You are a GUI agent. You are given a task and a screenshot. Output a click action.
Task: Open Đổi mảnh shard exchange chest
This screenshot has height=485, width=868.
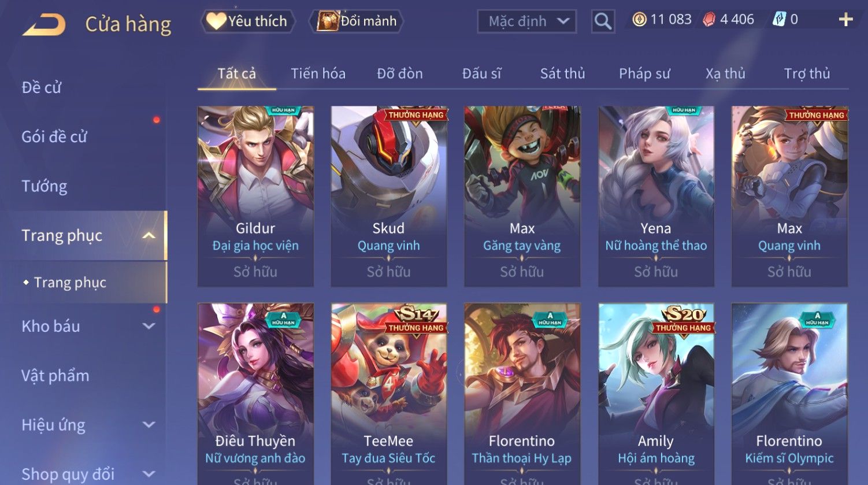[357, 21]
